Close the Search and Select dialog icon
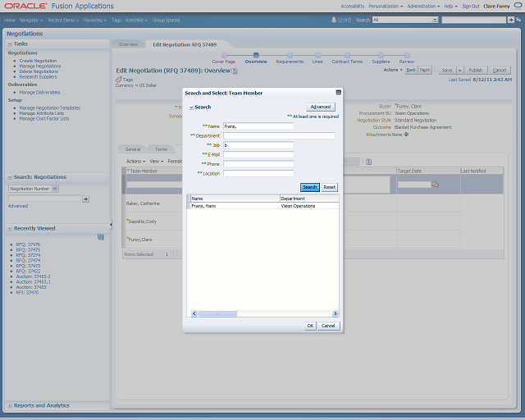The width and height of the screenshot is (525, 420). tap(339, 93)
